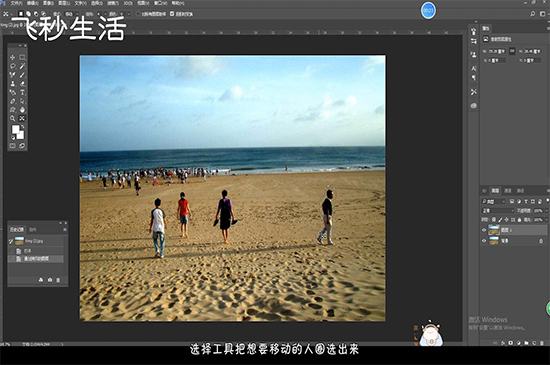Open the search icon at top right
Image resolution: width=550 pixels, height=365 pixels.
[x=532, y=14]
